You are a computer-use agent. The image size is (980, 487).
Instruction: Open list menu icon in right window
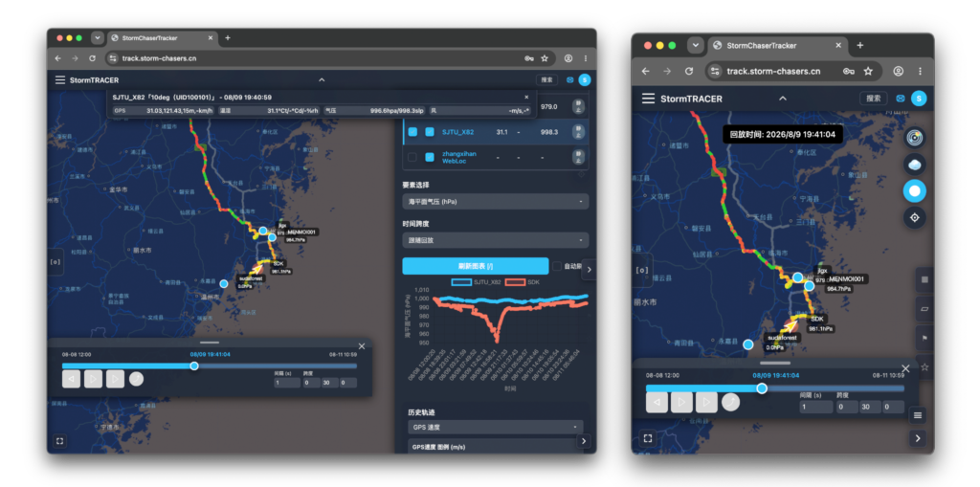click(x=918, y=415)
